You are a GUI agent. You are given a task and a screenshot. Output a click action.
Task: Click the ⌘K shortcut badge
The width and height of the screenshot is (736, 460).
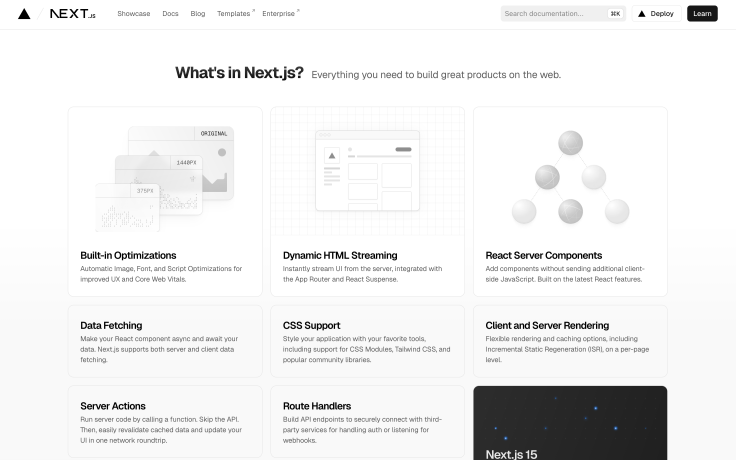coord(615,14)
